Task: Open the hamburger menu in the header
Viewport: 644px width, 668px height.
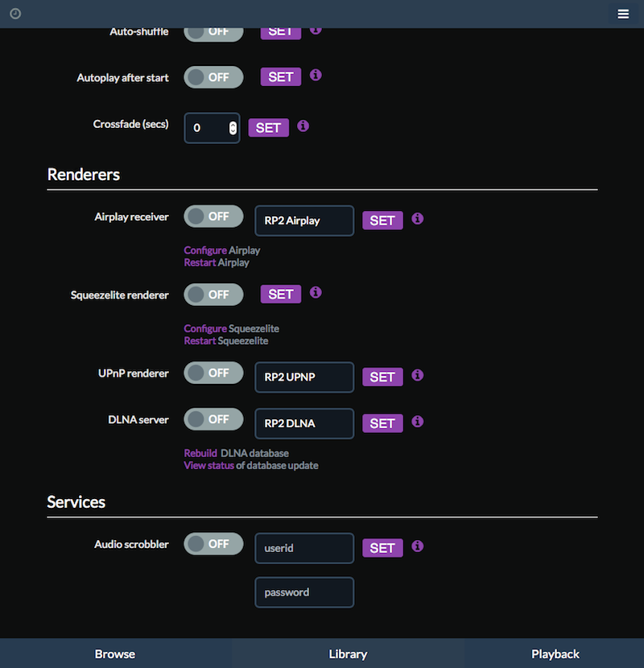Action: click(x=623, y=14)
